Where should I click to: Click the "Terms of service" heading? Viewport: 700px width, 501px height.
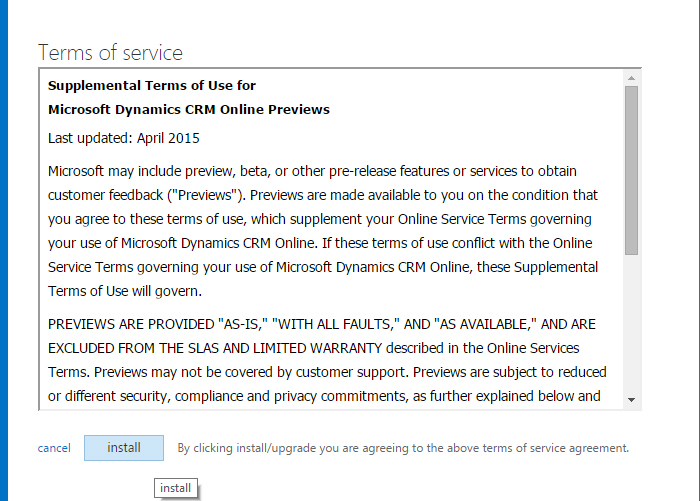110,53
